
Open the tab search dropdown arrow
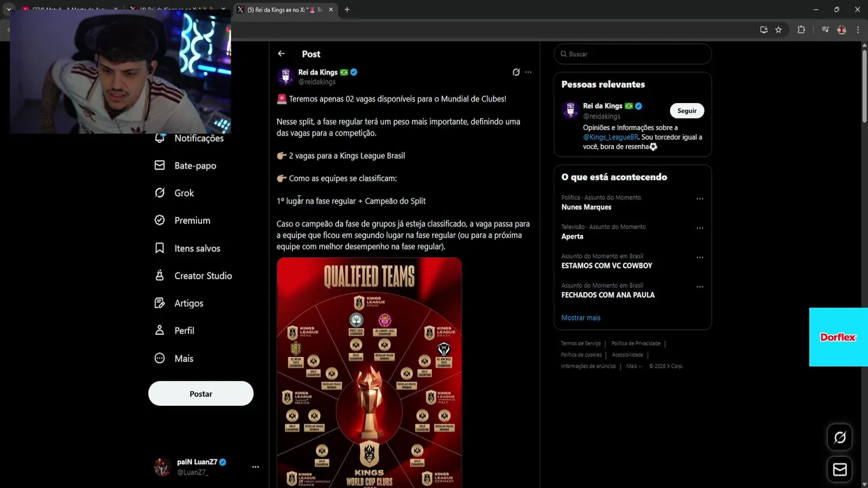(x=9, y=9)
